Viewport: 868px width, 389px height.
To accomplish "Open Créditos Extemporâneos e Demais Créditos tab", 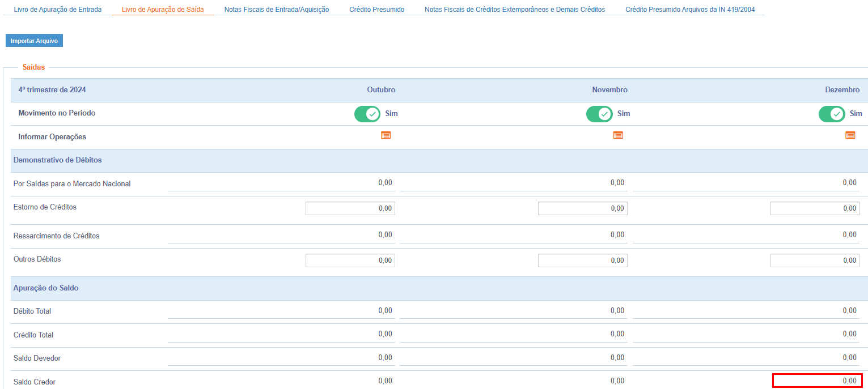I will coord(514,10).
